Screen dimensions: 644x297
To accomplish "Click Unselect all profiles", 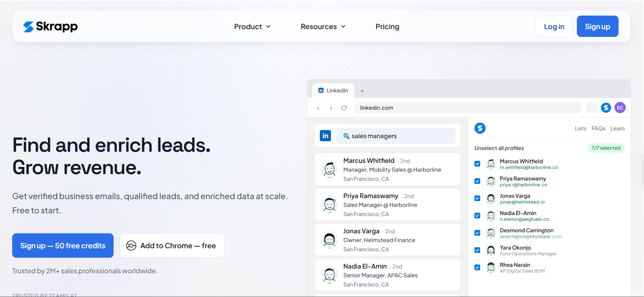I will click(x=499, y=148).
